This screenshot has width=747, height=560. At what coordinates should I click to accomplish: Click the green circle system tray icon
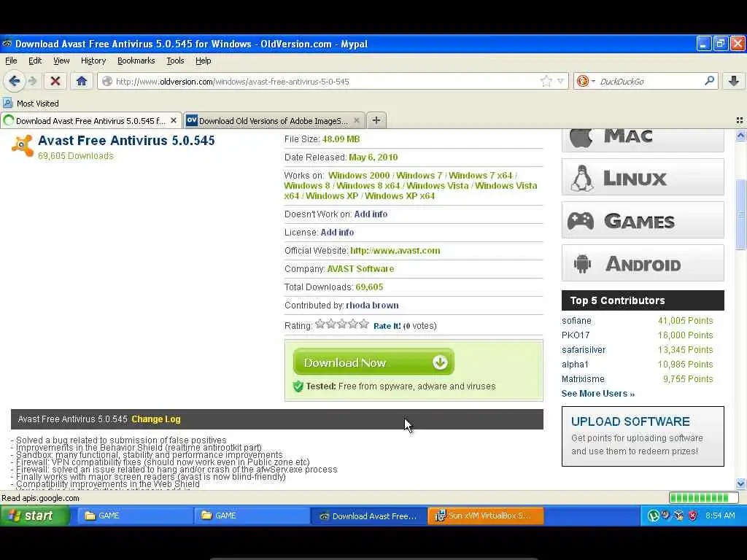(x=653, y=516)
